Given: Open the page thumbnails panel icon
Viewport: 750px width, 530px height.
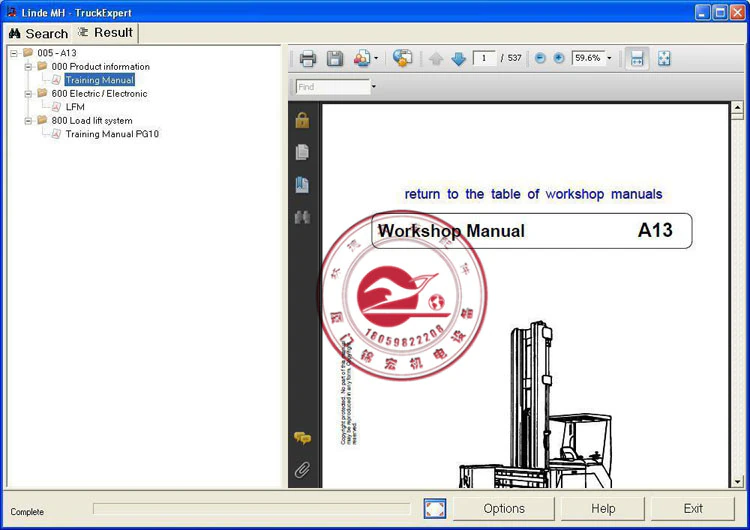Looking at the screenshot, I should 302,152.
